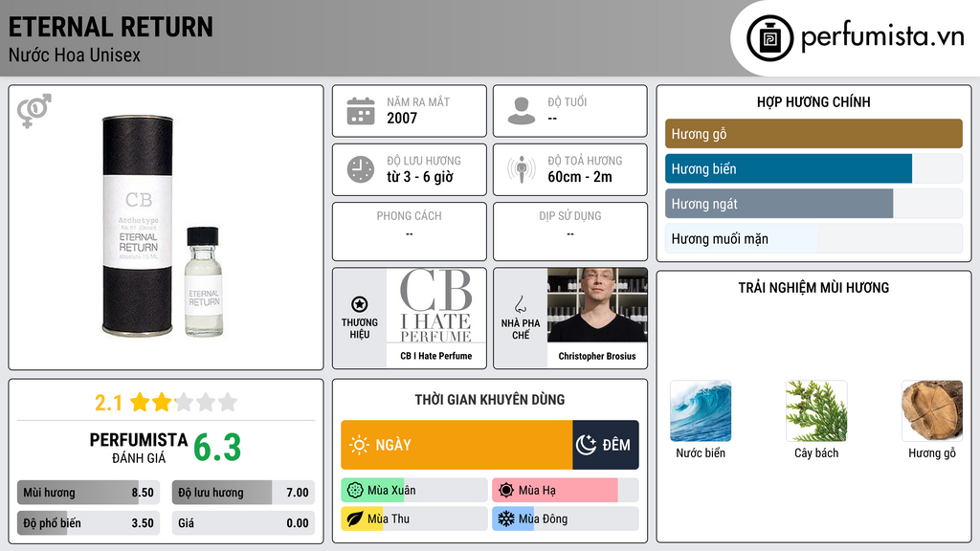Click the 2.1 user rating number
Image resolution: width=980 pixels, height=551 pixels.
[x=109, y=403]
